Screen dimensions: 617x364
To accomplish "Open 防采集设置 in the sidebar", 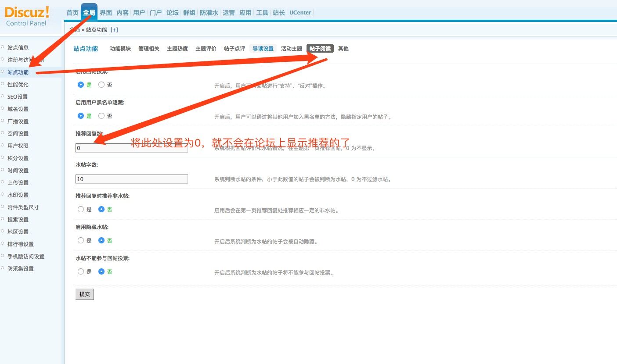I will tap(21, 269).
